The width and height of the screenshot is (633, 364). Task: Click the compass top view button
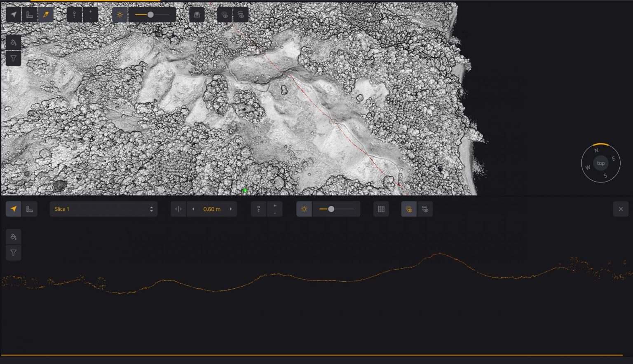[x=601, y=163]
